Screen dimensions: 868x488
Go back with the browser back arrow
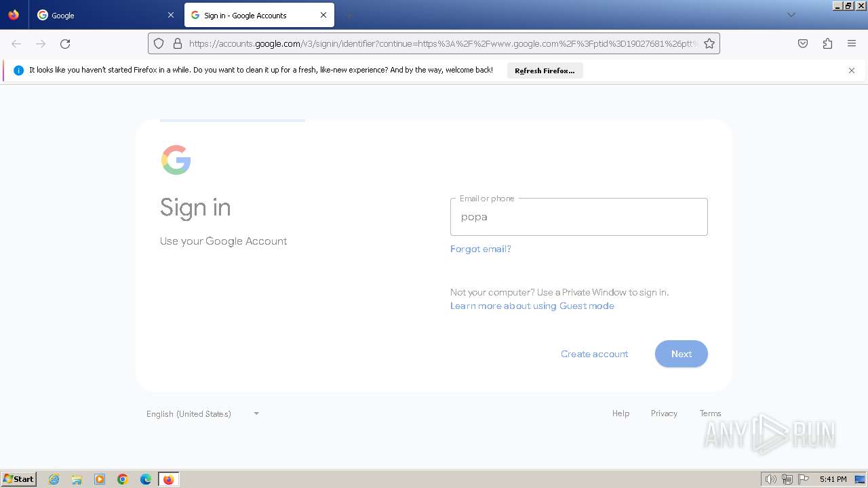[16, 43]
